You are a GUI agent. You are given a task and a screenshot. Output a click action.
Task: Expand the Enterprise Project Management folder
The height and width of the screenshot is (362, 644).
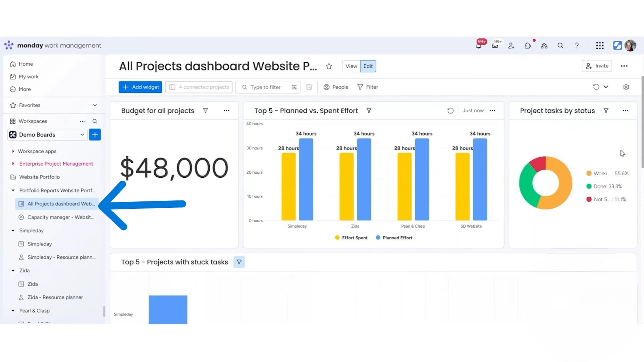pos(13,164)
